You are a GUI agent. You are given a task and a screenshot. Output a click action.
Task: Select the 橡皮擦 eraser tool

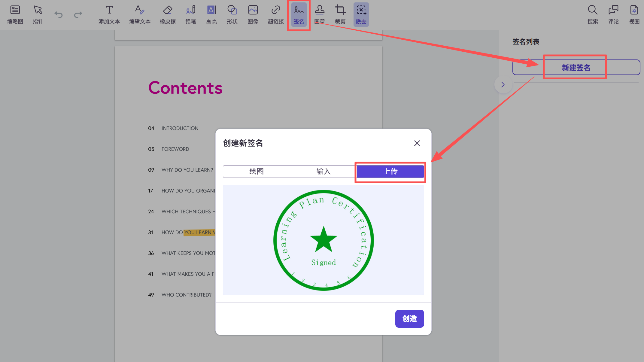(167, 14)
